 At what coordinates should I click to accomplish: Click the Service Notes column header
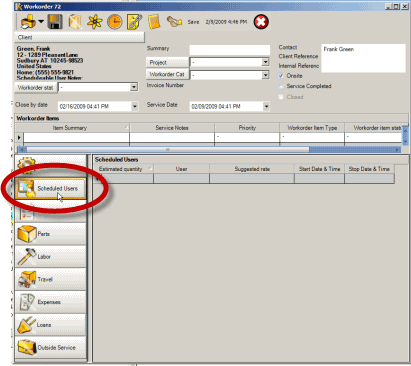(x=172, y=128)
